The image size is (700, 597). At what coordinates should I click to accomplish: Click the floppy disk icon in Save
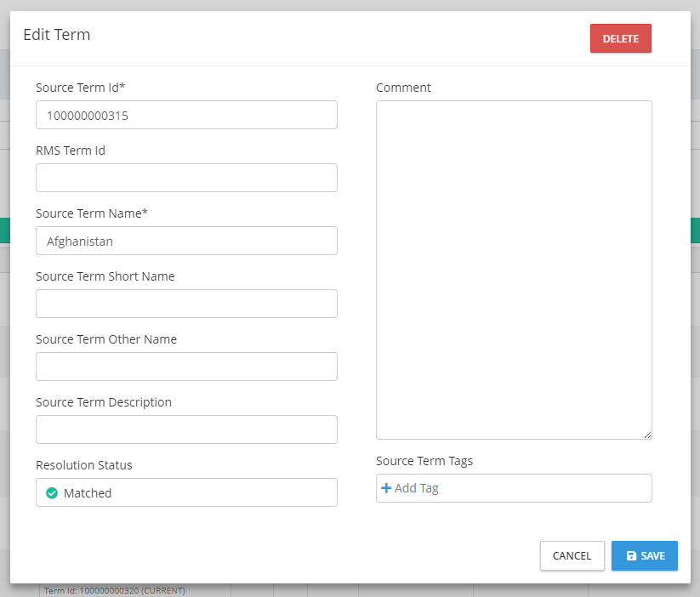coord(631,556)
